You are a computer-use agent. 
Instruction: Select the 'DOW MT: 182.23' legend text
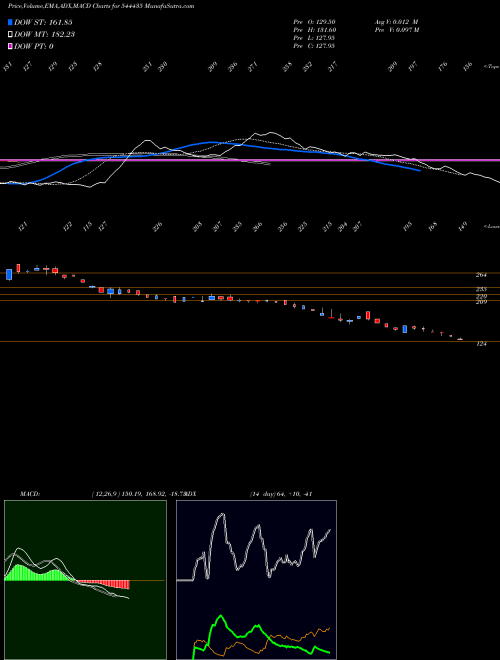point(44,35)
